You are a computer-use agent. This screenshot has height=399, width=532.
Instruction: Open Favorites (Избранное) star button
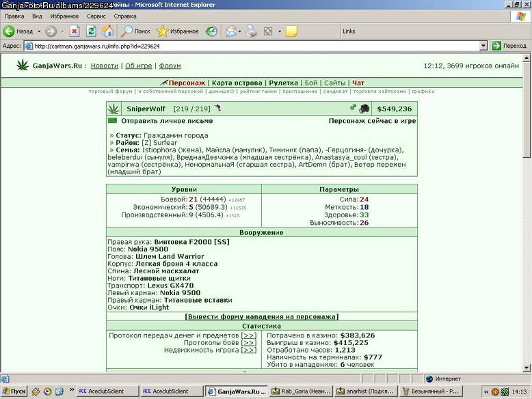click(177, 31)
